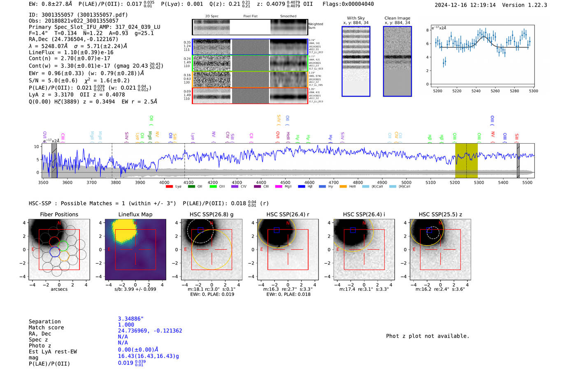Click the Weighted Sum 2D spectrum strip

coord(250,27)
